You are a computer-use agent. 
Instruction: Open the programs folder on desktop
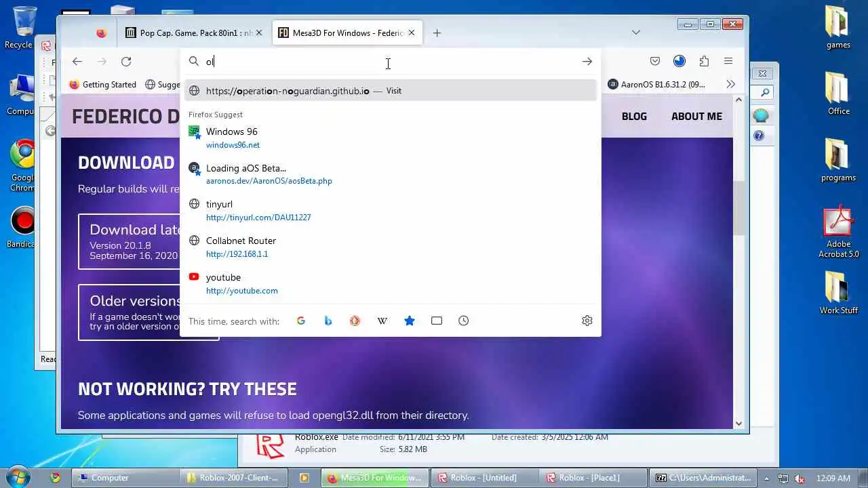(x=838, y=160)
